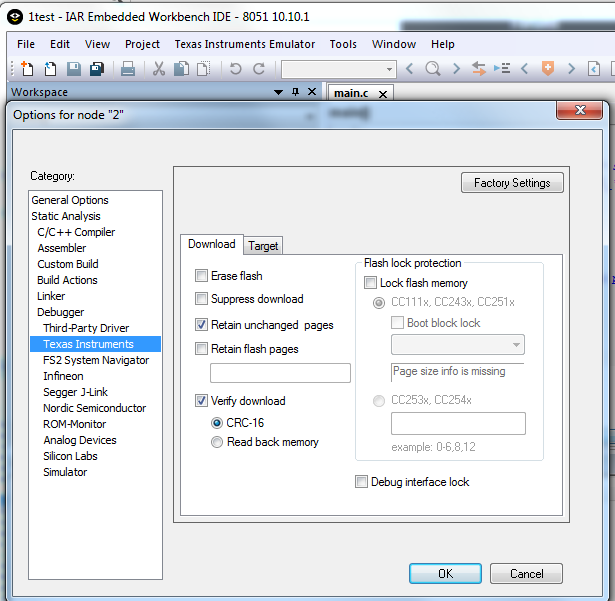Select the Read back memory option
The width and height of the screenshot is (615, 601).
pyautogui.click(x=217, y=442)
